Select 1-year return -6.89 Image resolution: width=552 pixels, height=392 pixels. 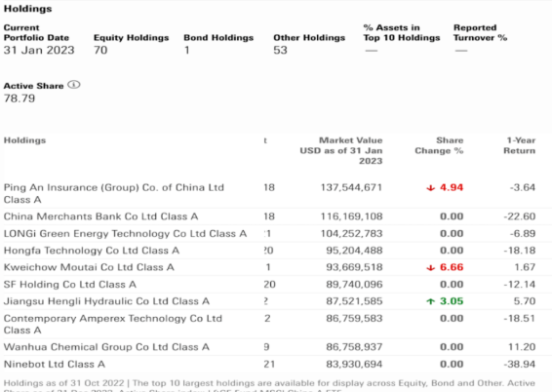pyautogui.click(x=523, y=233)
